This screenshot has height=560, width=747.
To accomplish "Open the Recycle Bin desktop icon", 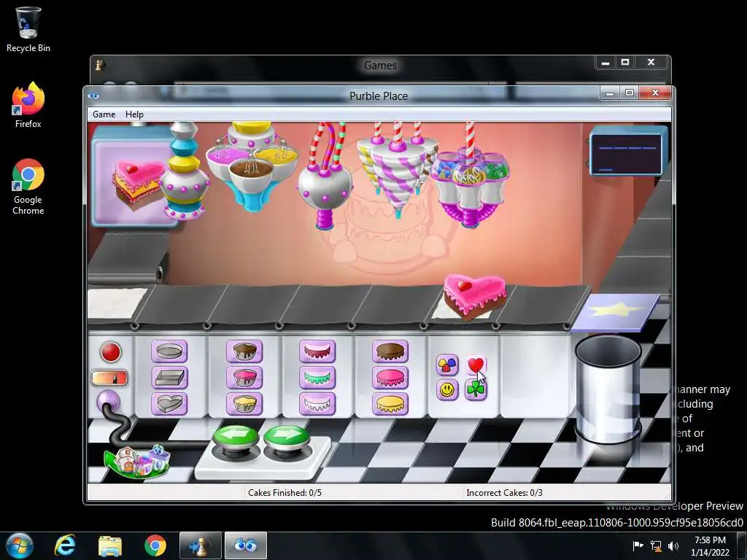I will click(x=28, y=29).
